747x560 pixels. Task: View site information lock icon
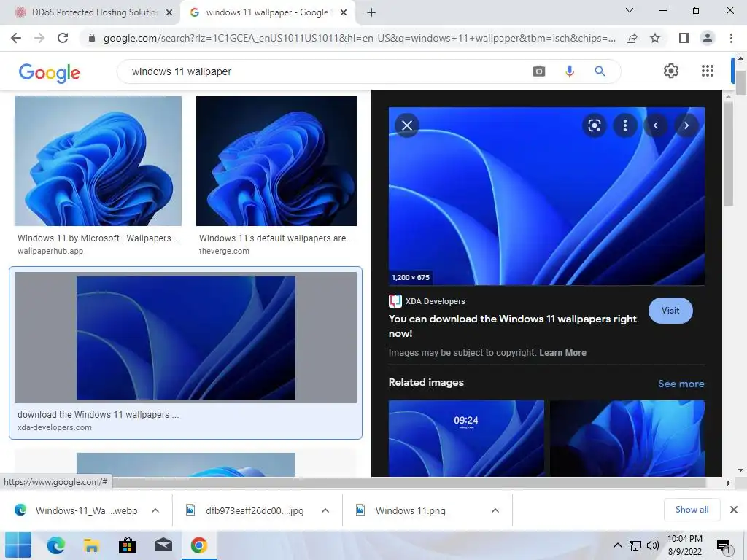92,38
